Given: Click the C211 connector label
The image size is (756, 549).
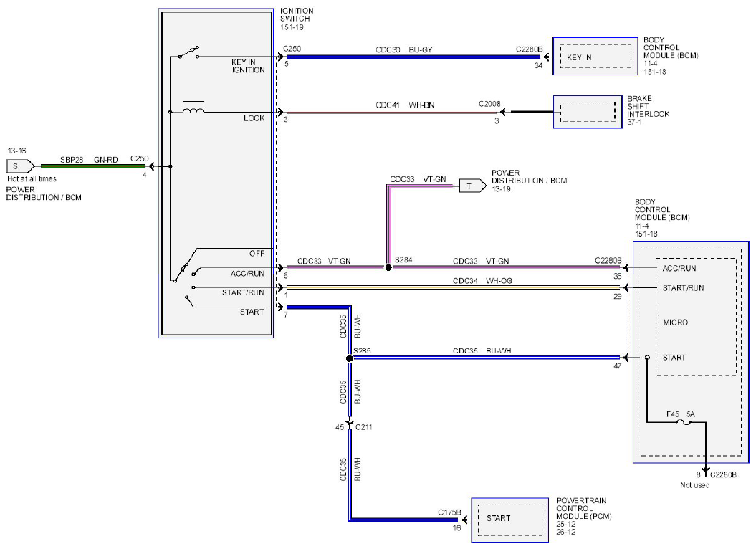Looking at the screenshot, I should [363, 427].
